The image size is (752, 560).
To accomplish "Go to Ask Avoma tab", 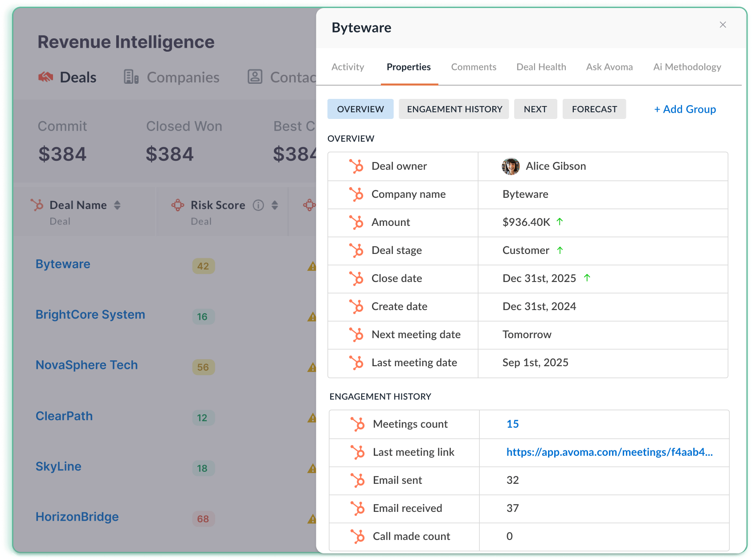I will pos(609,67).
